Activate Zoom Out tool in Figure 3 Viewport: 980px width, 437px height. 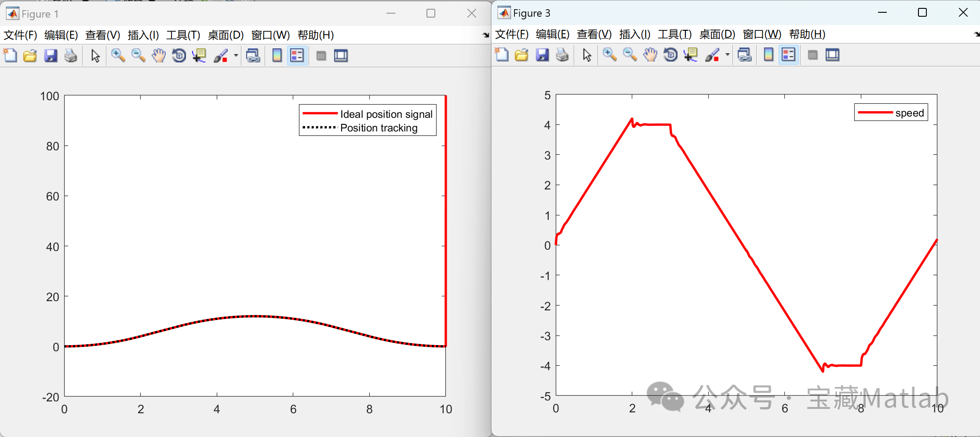click(630, 55)
